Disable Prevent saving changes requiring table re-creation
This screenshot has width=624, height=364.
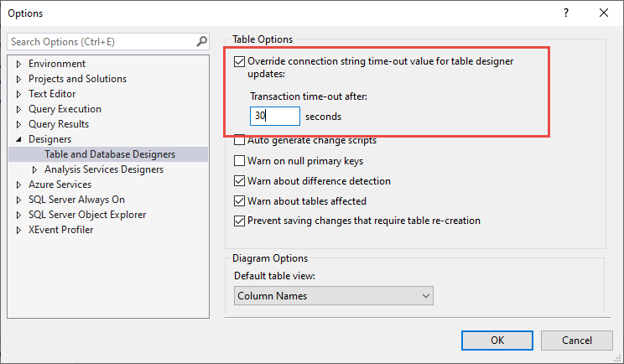[241, 221]
